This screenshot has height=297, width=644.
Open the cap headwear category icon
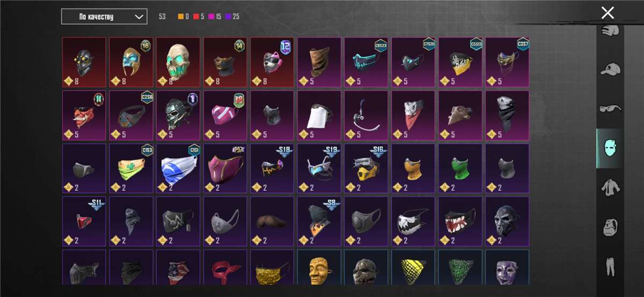pyautogui.click(x=610, y=69)
